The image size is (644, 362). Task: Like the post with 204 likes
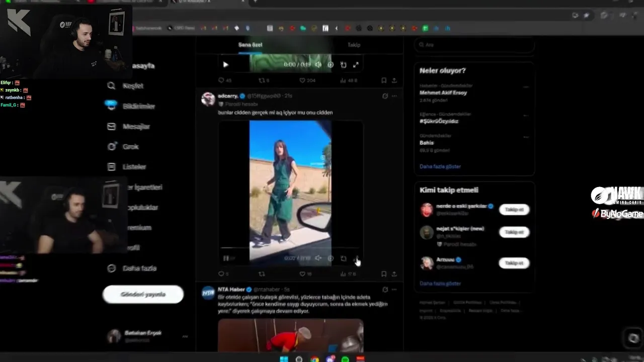(x=307, y=80)
